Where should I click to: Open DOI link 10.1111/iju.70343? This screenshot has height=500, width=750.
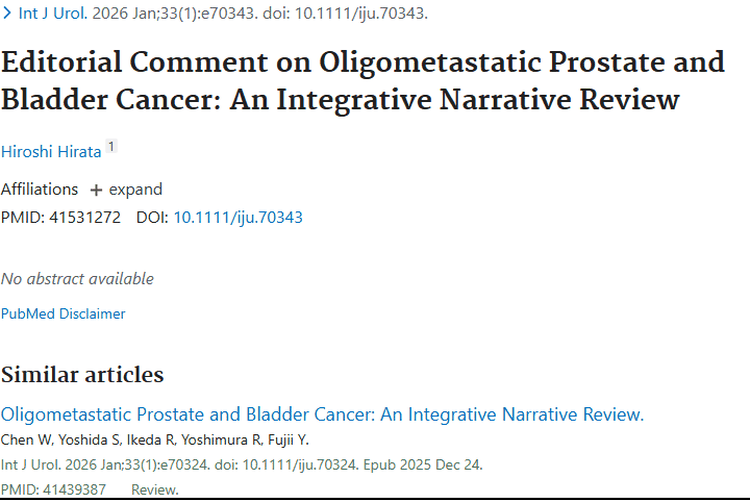coord(238,217)
